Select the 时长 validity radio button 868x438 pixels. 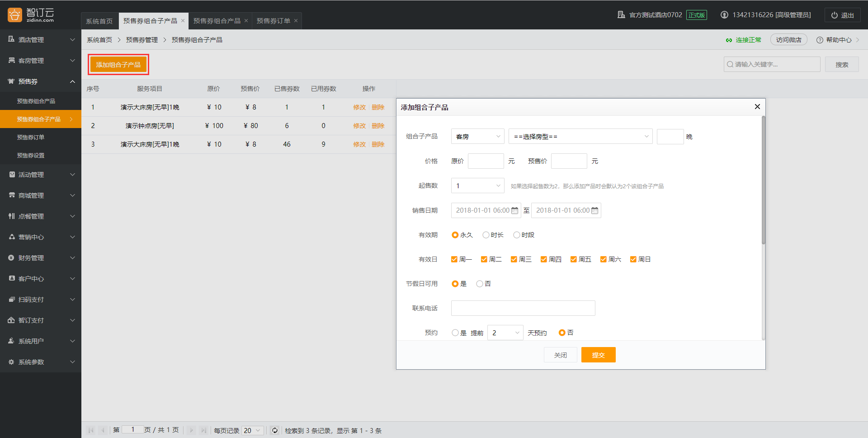click(x=486, y=235)
